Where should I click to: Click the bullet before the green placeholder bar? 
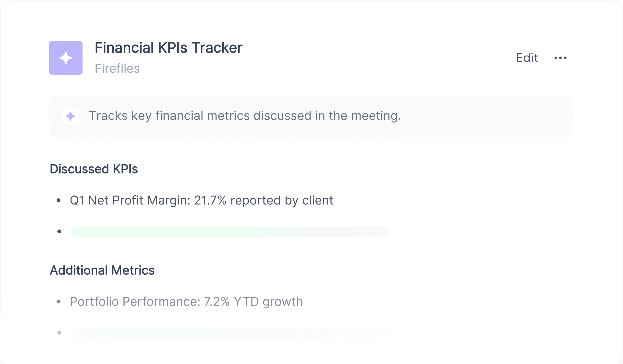point(59,232)
